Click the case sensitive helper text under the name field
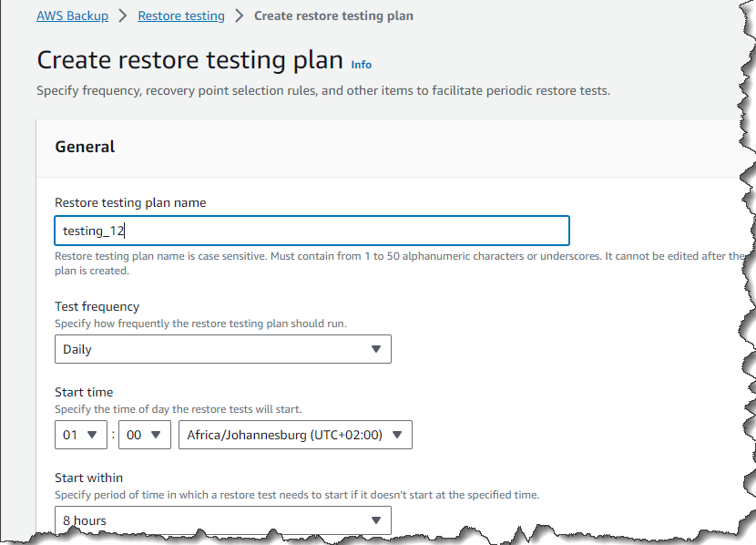This screenshot has width=756, height=545. click(364, 257)
